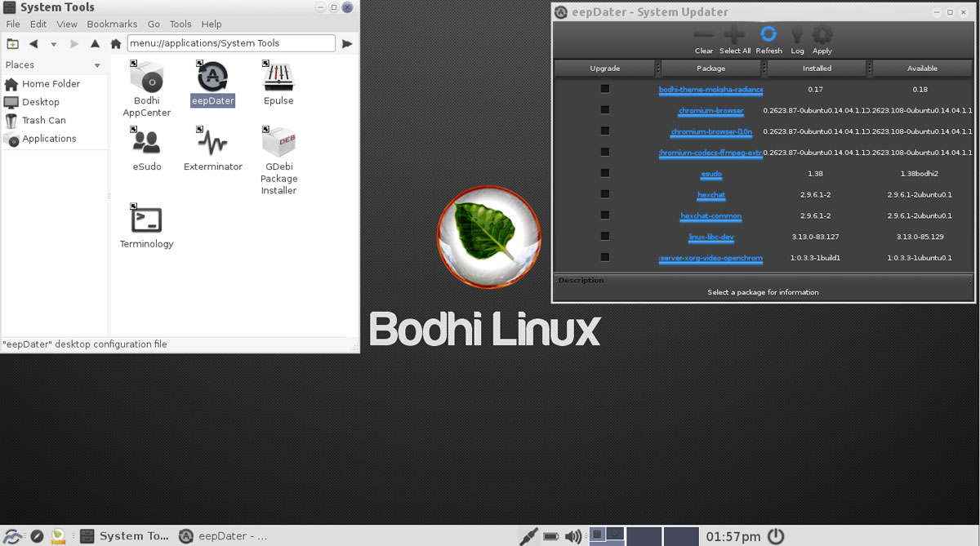Open the File menu
This screenshot has width=980, height=546.
click(x=13, y=24)
